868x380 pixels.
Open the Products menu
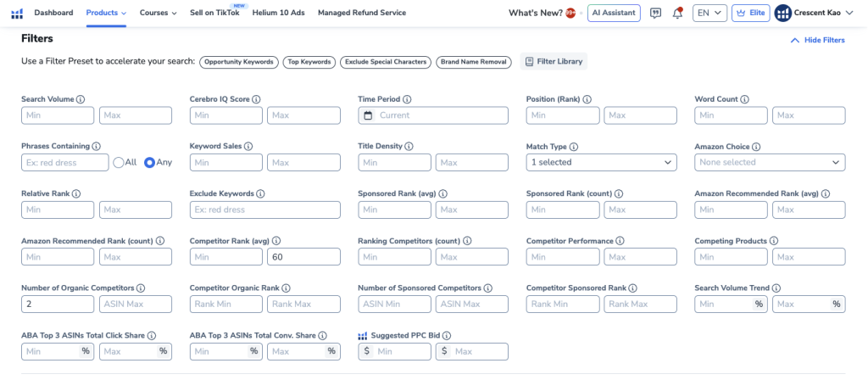pyautogui.click(x=106, y=13)
